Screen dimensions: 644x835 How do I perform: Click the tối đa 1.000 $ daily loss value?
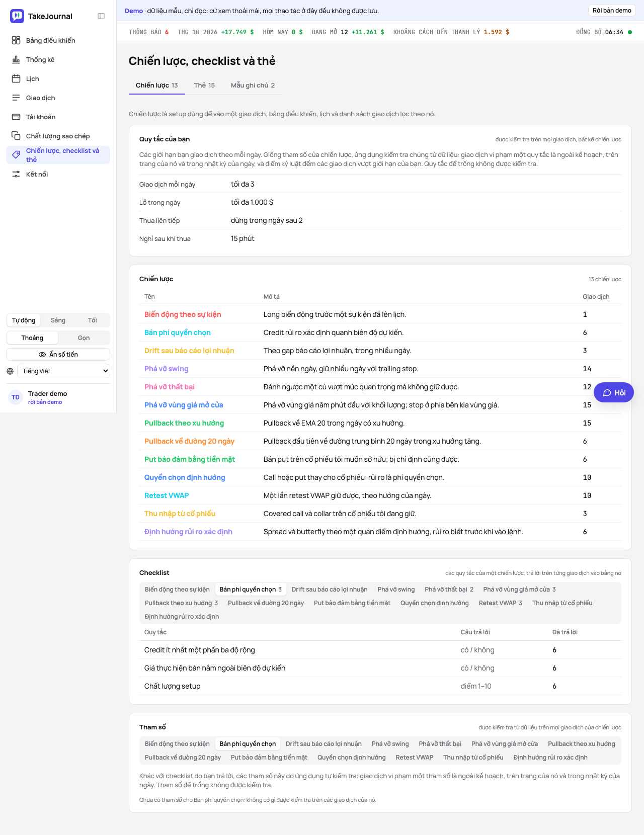pos(252,202)
